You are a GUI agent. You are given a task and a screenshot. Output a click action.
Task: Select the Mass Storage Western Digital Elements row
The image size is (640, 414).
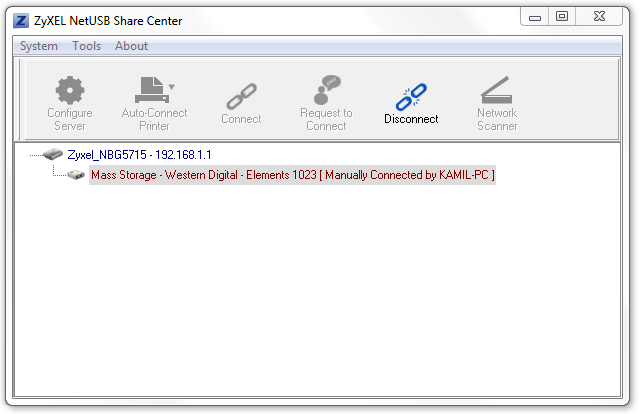292,175
